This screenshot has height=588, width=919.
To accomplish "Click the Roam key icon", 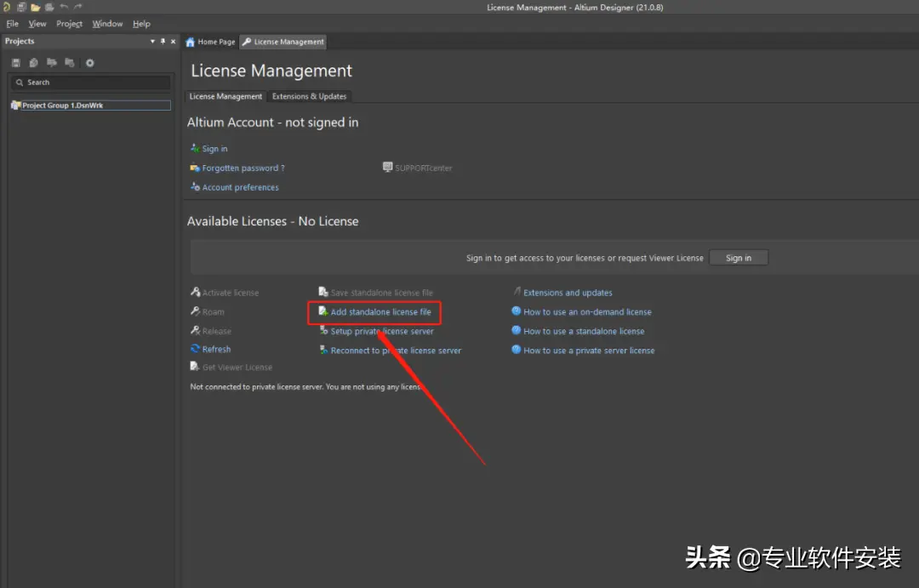I will pyautogui.click(x=195, y=311).
